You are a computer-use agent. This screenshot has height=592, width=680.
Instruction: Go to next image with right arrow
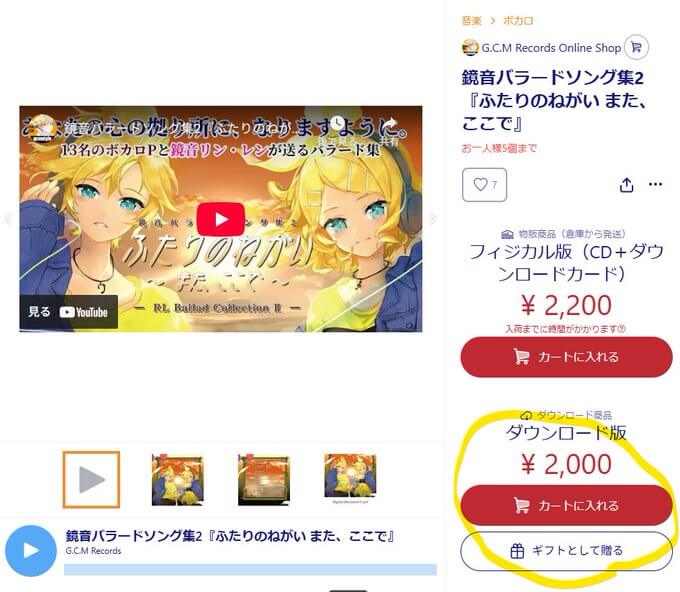tap(432, 219)
